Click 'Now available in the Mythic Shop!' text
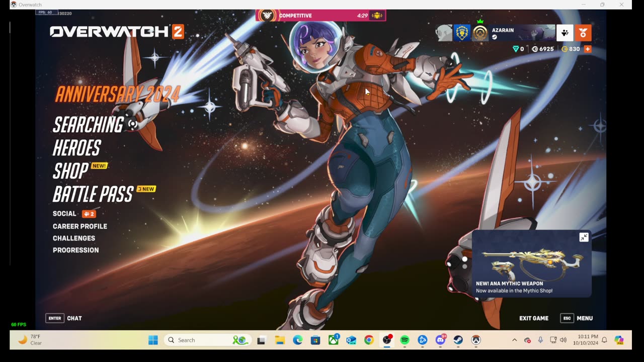The height and width of the screenshot is (362, 644). [514, 291]
